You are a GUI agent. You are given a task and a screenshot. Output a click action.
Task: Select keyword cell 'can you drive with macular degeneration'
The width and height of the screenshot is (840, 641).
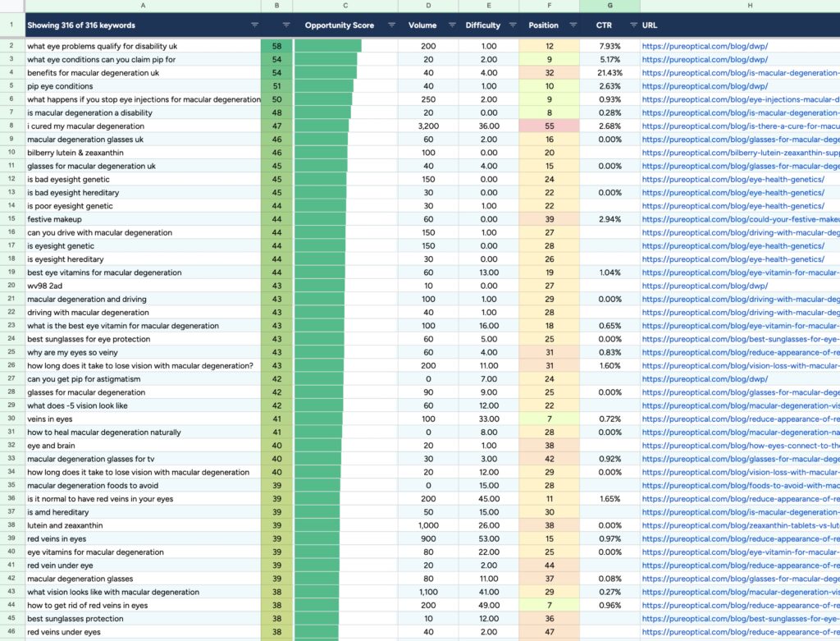point(143,232)
